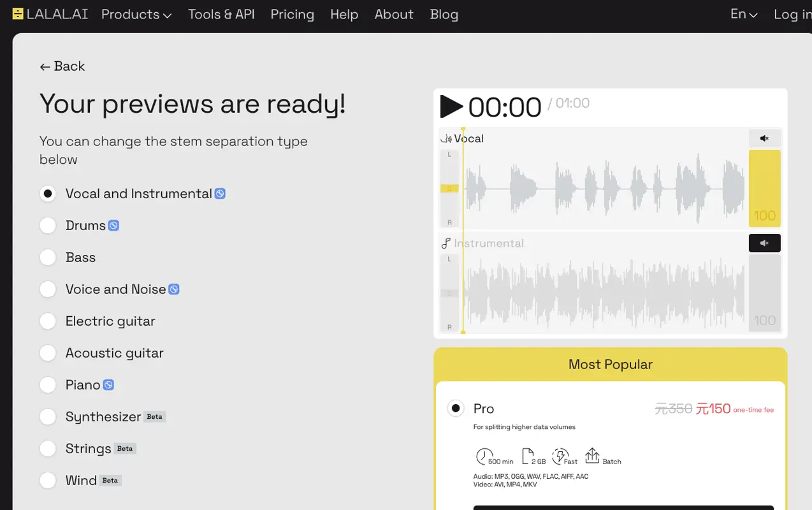Click the Beta tag next to Strings

pyautogui.click(x=125, y=448)
